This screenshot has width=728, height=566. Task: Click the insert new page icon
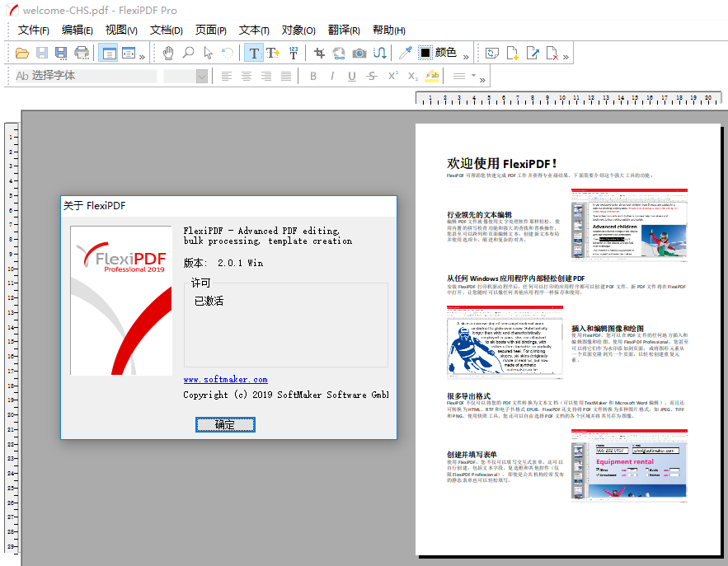(512, 53)
